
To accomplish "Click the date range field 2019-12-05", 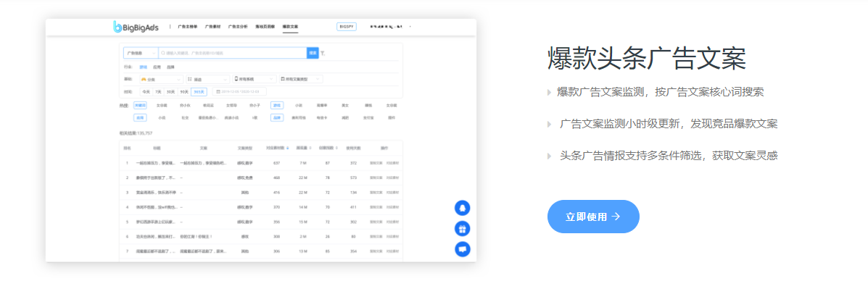I will tap(240, 92).
